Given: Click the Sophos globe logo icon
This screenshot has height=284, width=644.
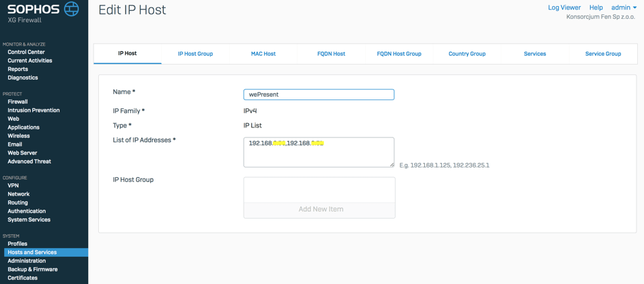Looking at the screenshot, I should (x=71, y=9).
